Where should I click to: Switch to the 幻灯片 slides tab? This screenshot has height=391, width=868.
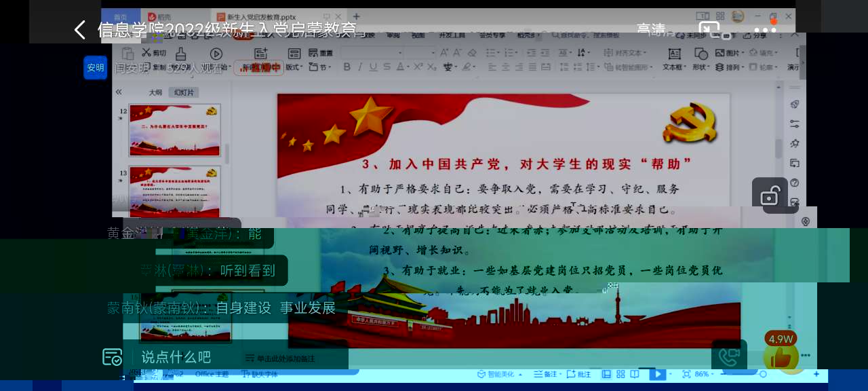[x=184, y=92]
